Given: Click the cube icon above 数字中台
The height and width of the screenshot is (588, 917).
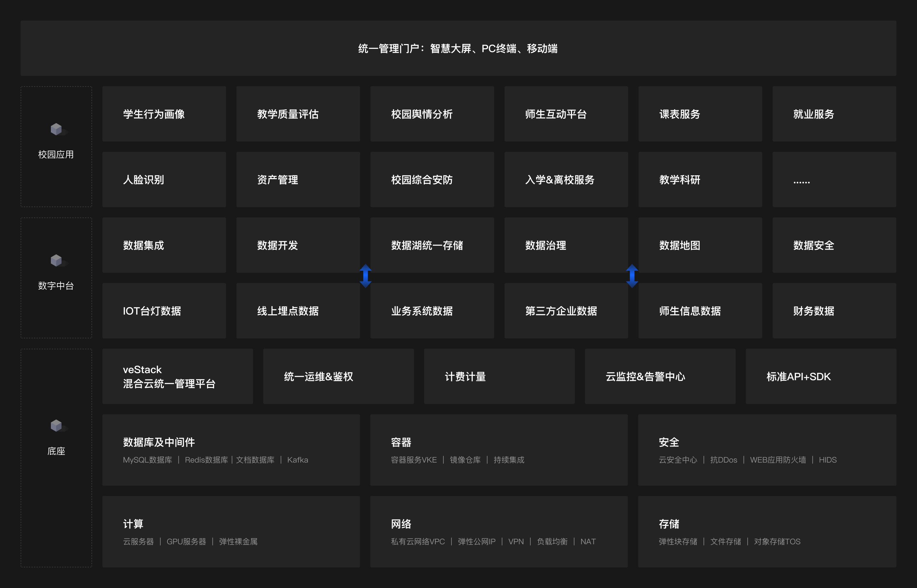Looking at the screenshot, I should tap(57, 261).
